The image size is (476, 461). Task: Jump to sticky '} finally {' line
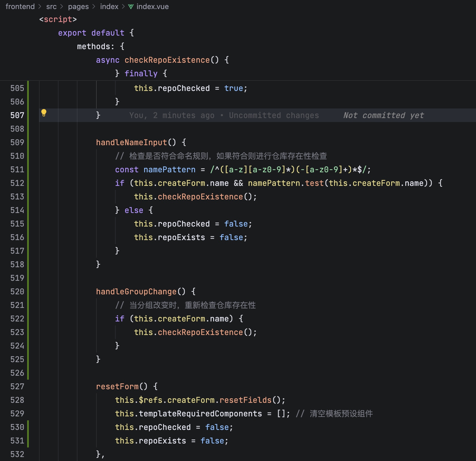pos(141,73)
